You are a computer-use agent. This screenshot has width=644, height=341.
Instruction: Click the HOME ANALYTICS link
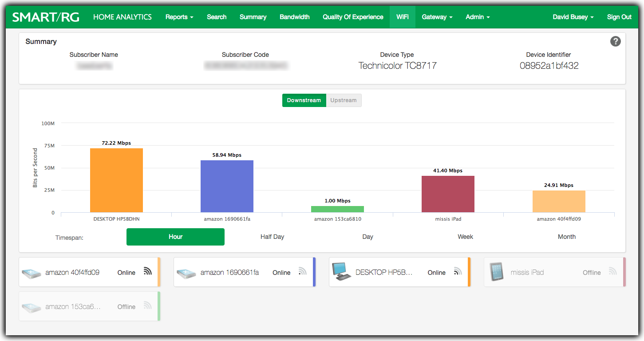(122, 17)
